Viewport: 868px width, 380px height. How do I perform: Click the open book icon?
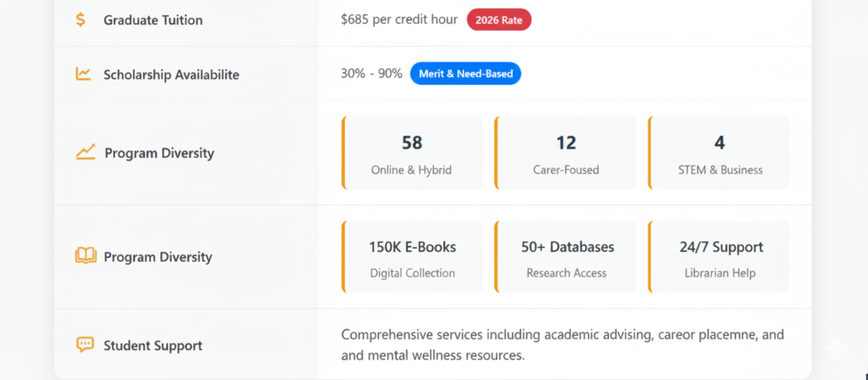point(86,256)
